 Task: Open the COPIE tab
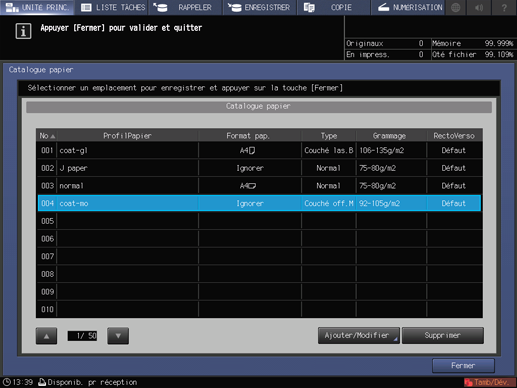pyautogui.click(x=333, y=7)
